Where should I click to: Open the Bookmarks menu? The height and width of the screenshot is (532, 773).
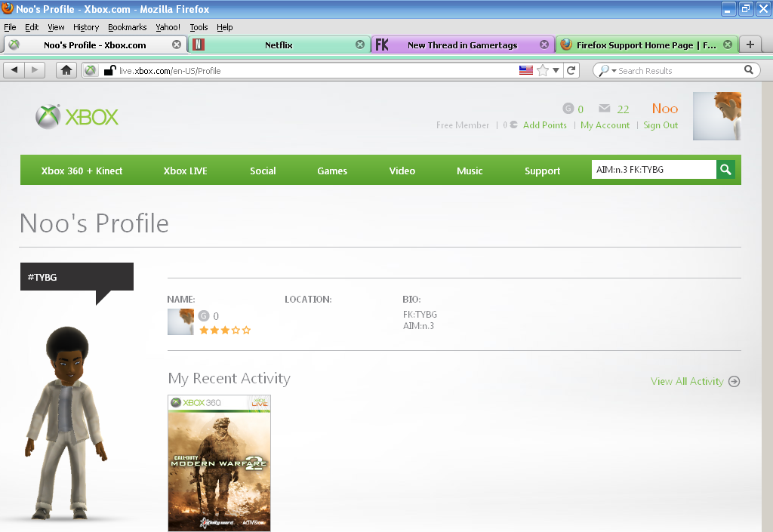coord(127,27)
